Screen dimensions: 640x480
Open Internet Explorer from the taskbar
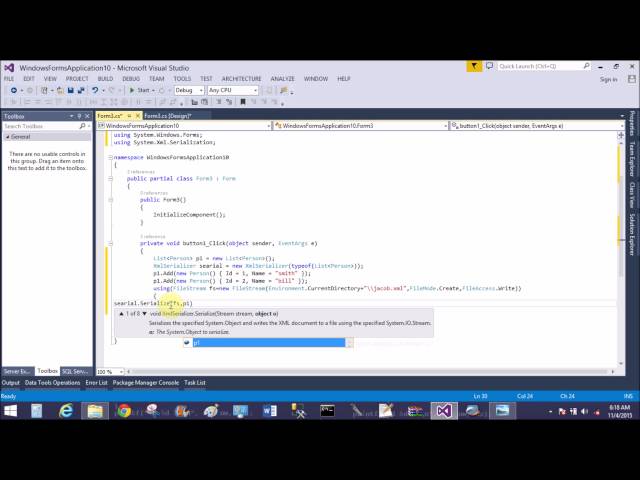[66, 411]
